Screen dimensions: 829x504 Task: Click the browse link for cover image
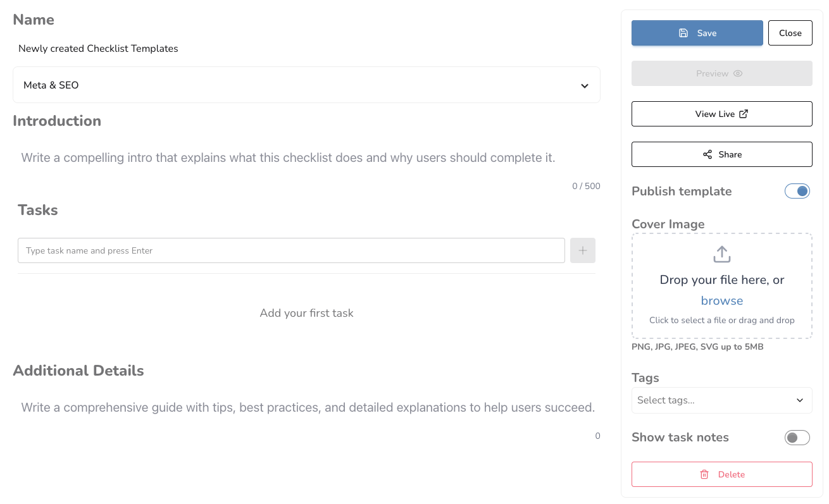(x=721, y=301)
